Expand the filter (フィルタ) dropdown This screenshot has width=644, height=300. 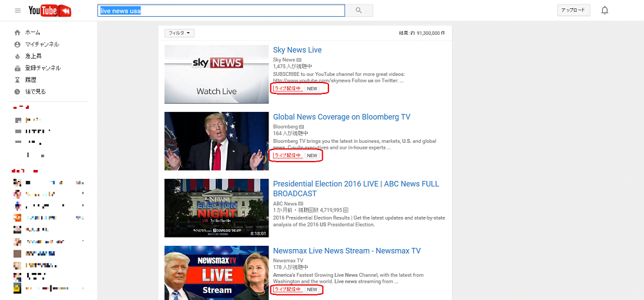179,33
